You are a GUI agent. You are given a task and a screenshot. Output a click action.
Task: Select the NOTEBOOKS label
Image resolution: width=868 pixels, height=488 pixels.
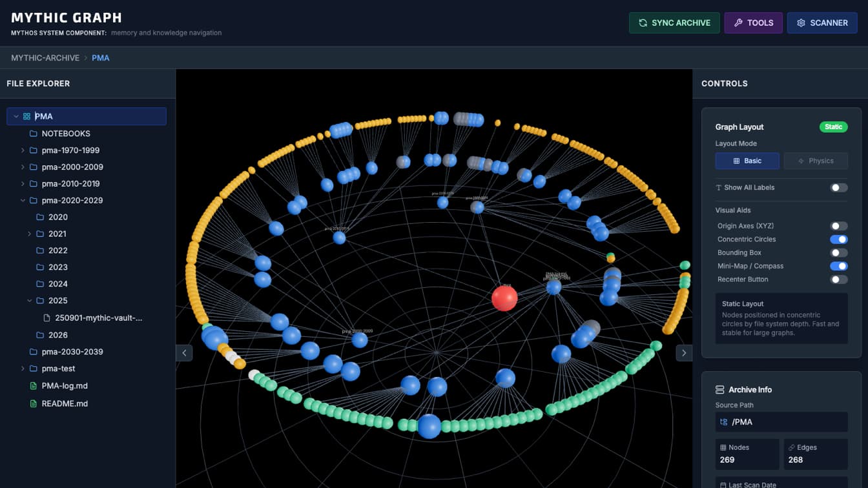pyautogui.click(x=66, y=134)
